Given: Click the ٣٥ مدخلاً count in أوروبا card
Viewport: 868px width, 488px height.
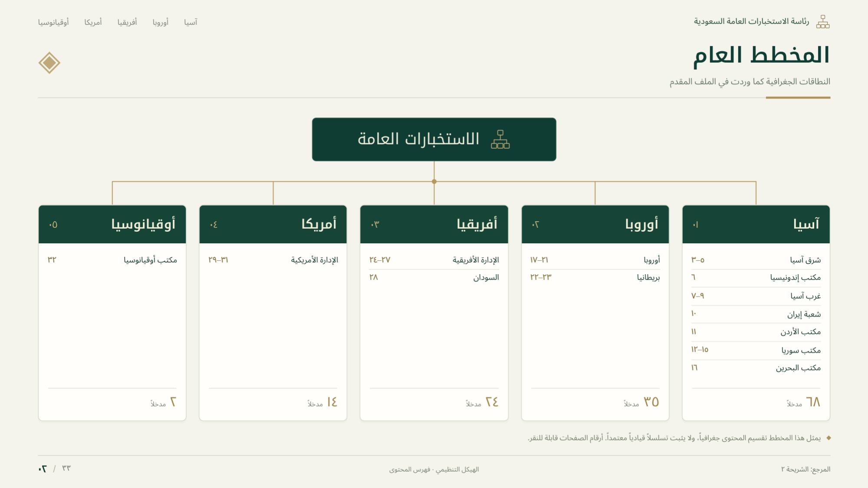Looking at the screenshot, I should (x=641, y=403).
